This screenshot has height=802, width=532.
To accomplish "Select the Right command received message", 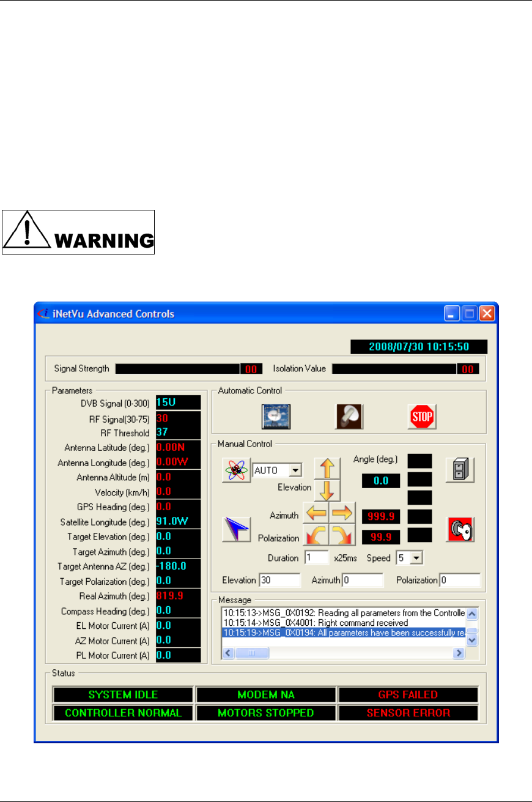I will tap(344, 623).
